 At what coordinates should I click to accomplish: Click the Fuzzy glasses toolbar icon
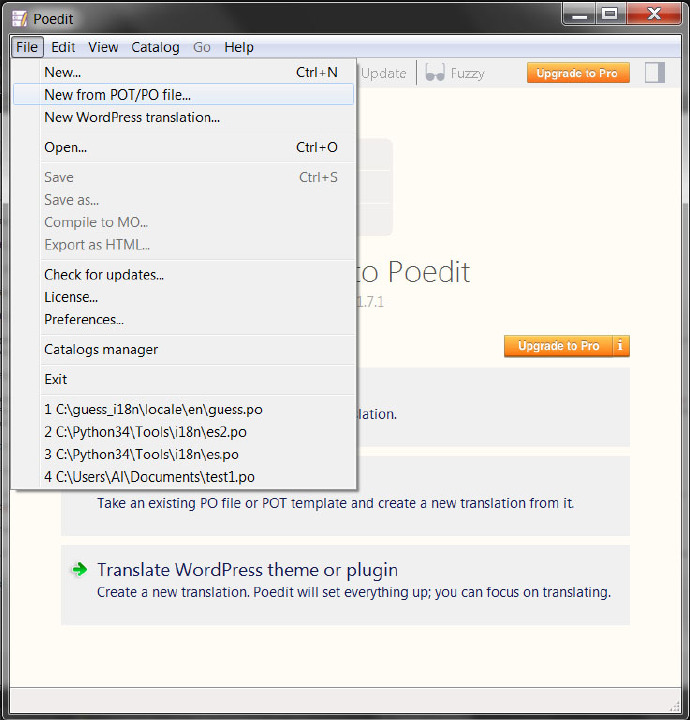434,73
